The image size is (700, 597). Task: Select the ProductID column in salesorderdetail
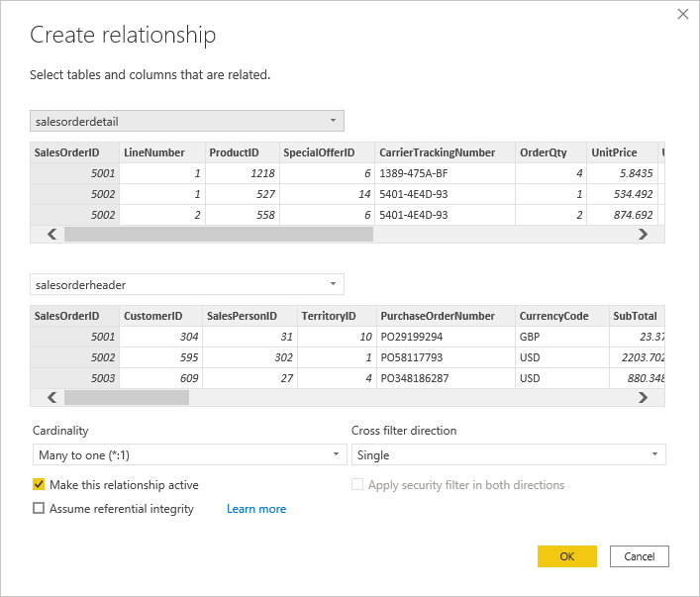coord(234,152)
